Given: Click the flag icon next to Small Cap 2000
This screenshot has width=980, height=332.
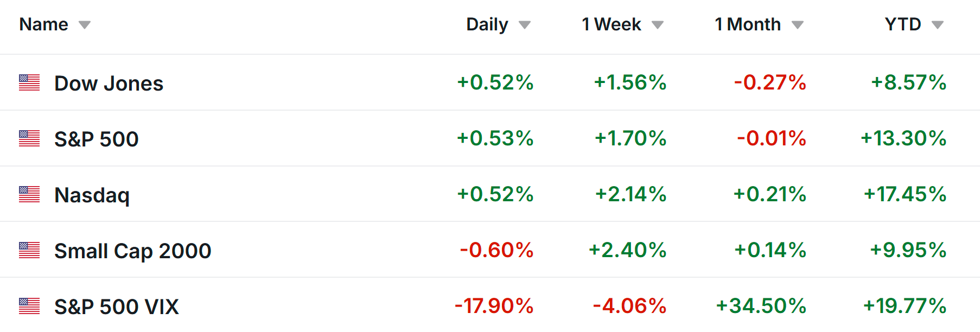Looking at the screenshot, I should (x=29, y=250).
